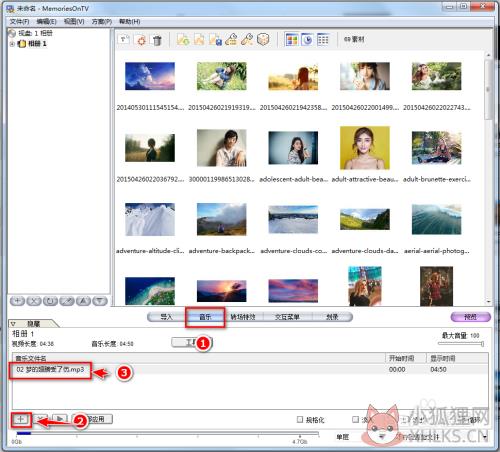The height and width of the screenshot is (452, 500).
Task: Adjust the 最大音量 volume slider
Action: [460, 343]
